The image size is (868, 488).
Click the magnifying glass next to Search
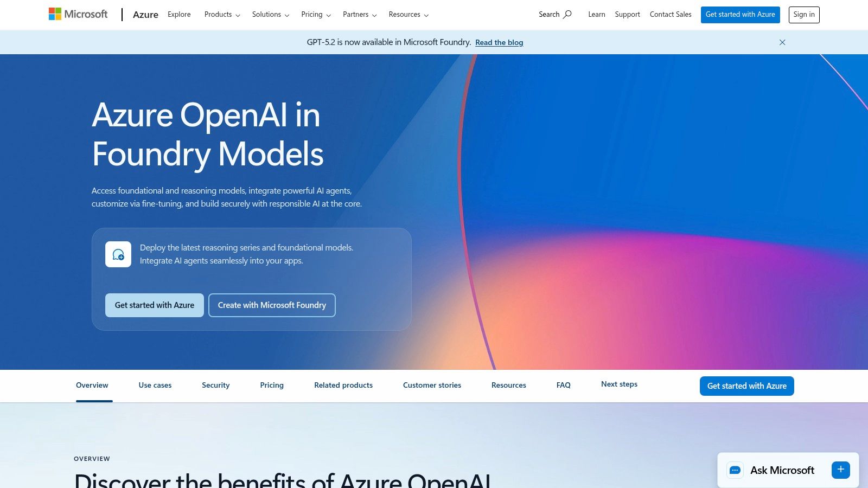point(567,15)
